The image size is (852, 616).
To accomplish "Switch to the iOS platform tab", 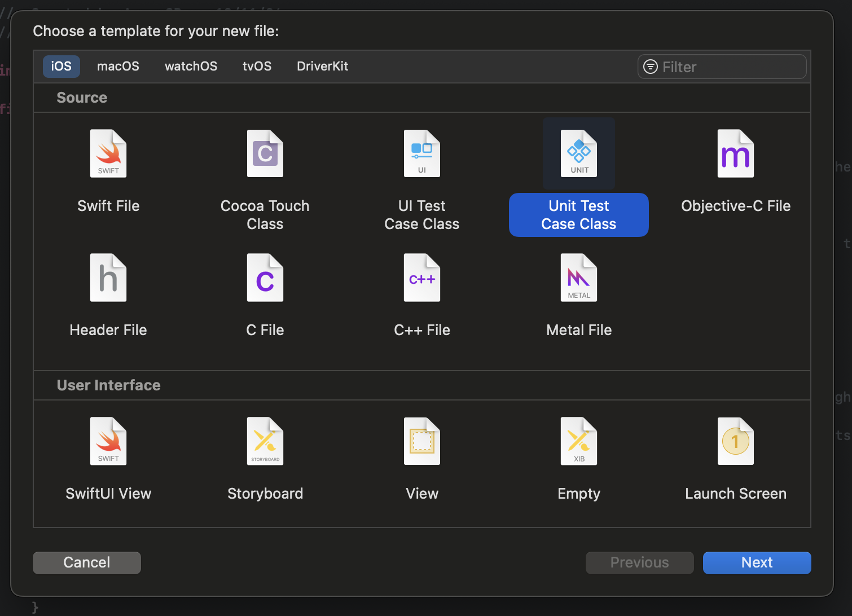I will coord(62,66).
